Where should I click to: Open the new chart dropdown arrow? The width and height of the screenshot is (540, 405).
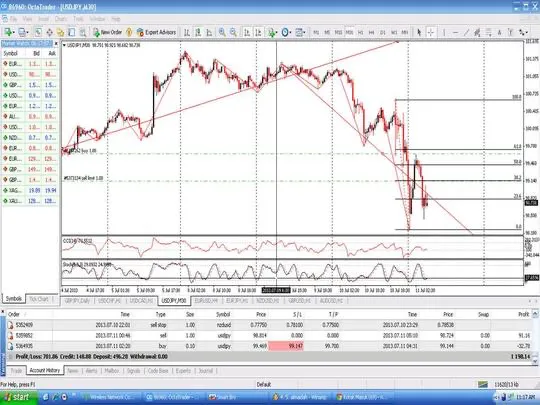tap(13, 32)
